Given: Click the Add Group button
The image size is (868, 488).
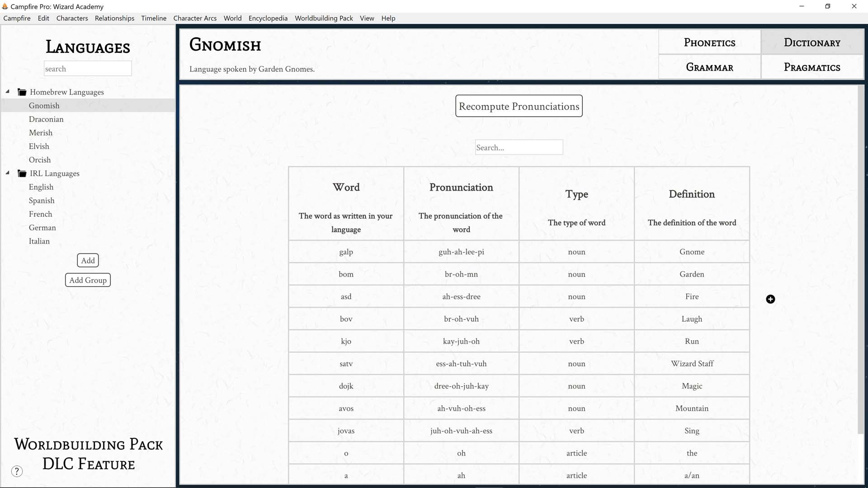Looking at the screenshot, I should point(88,280).
